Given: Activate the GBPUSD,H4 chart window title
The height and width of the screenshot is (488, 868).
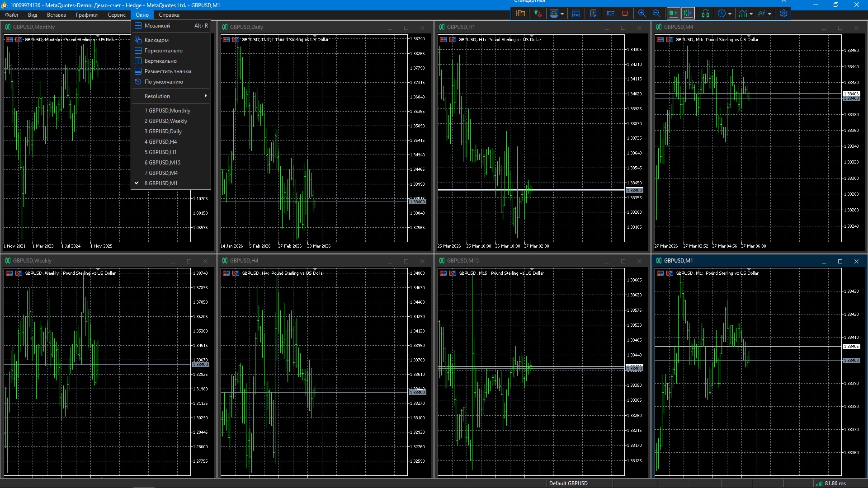Looking at the screenshot, I should [x=244, y=261].
